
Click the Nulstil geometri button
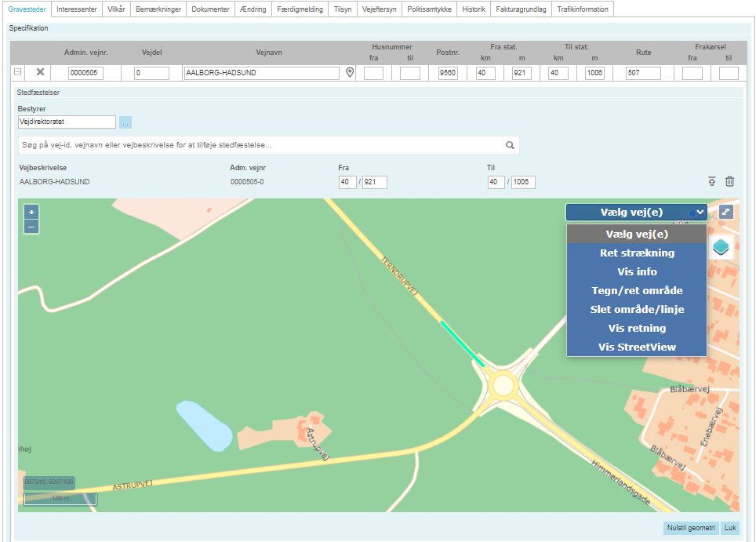(x=690, y=528)
